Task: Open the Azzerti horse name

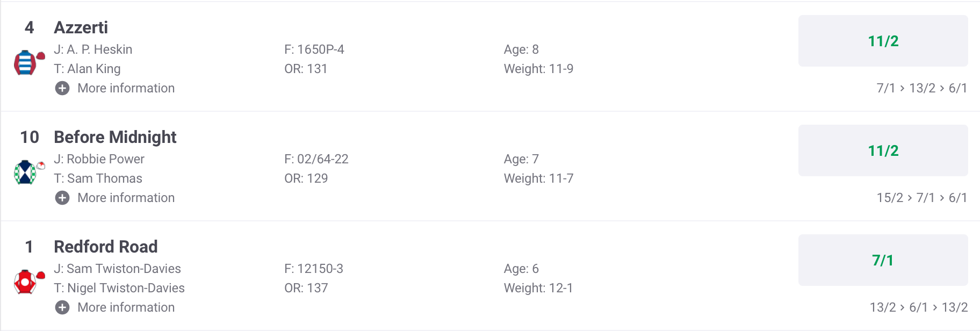Action: coord(81,27)
